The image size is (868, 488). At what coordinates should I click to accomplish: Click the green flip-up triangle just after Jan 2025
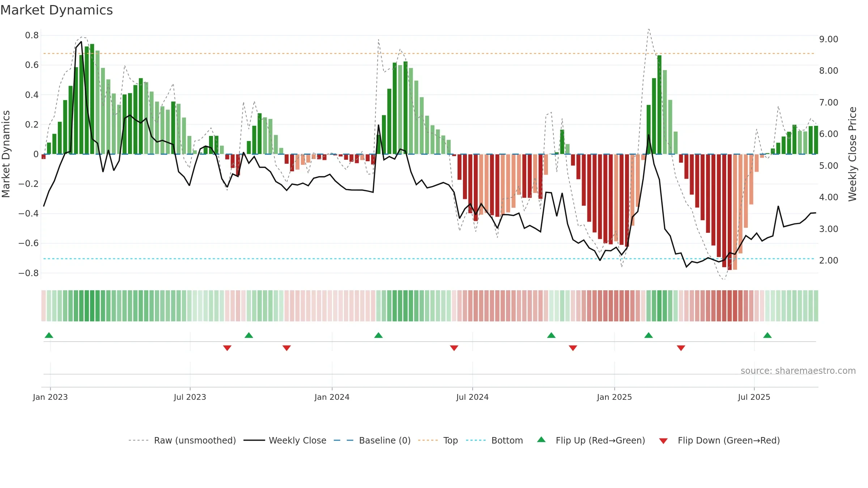point(648,335)
